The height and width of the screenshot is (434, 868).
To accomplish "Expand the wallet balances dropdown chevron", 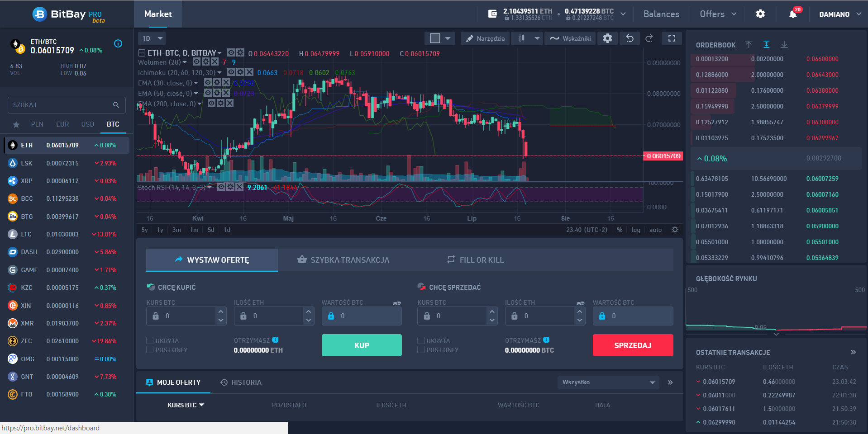I will 623,14.
